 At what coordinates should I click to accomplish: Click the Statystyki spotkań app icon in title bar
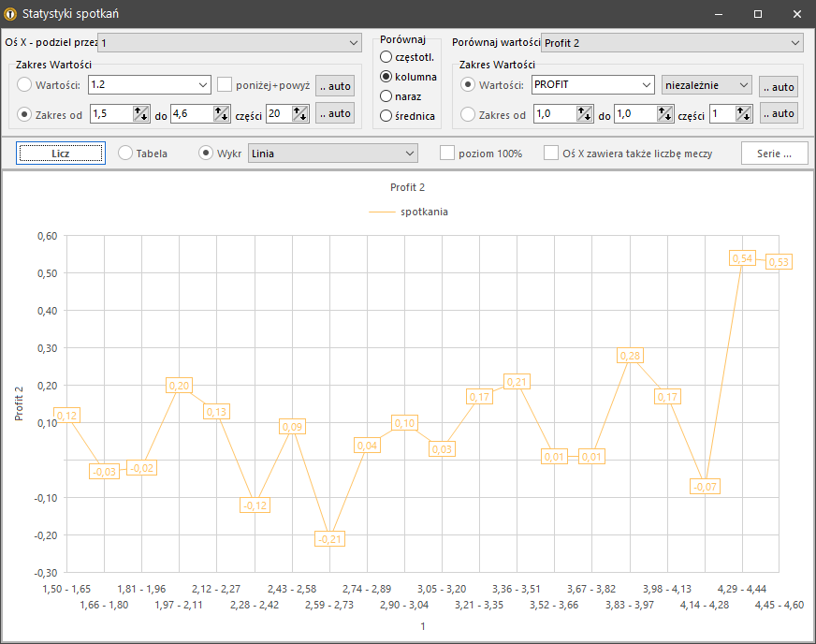[x=10, y=14]
